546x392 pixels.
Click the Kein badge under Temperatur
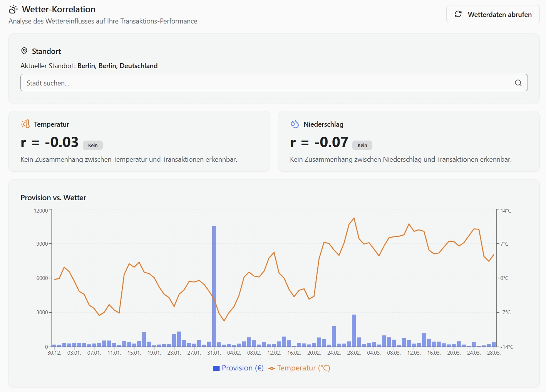(x=93, y=145)
